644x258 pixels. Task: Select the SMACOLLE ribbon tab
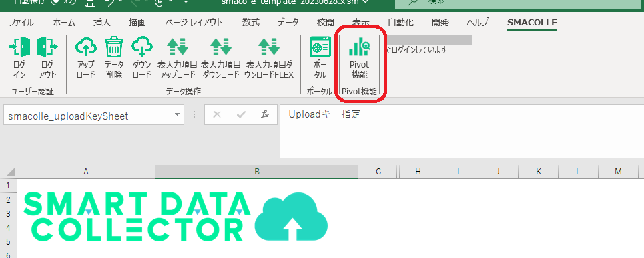532,23
